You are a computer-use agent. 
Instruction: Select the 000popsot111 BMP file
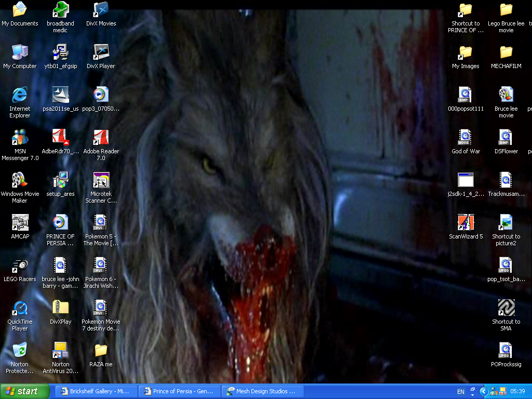[x=465, y=95]
